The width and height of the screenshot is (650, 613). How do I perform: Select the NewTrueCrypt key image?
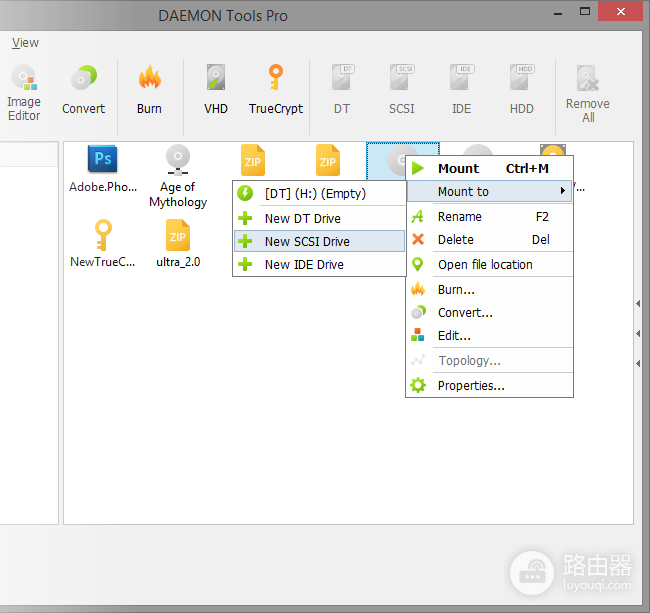coord(103,243)
